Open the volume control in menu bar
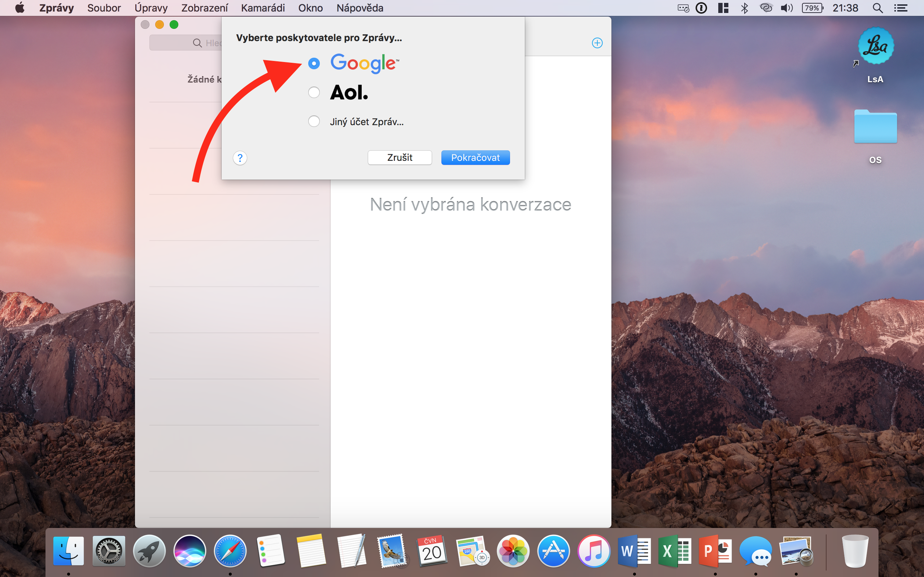Image resolution: width=924 pixels, height=577 pixels. [786, 8]
